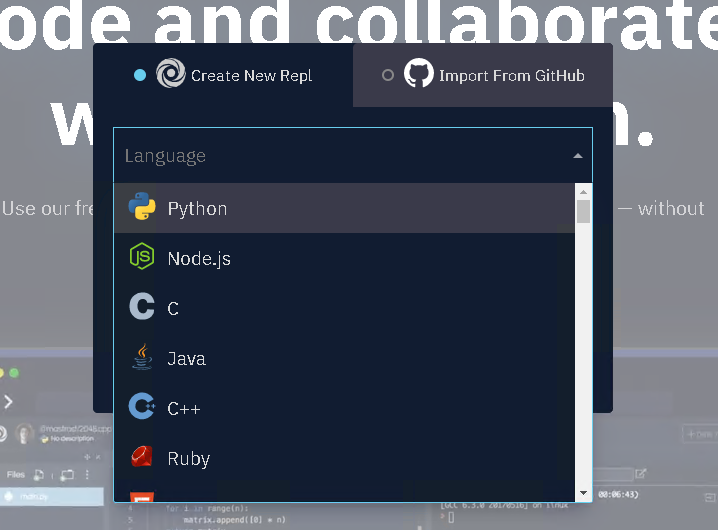This screenshot has width=718, height=530.
Task: Click the GitHub octocat icon
Action: tap(419, 73)
